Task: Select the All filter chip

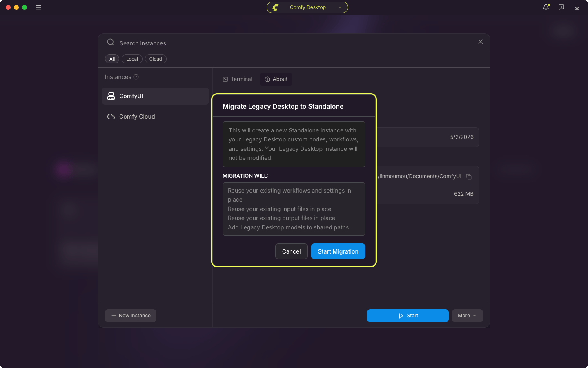Action: click(x=112, y=59)
